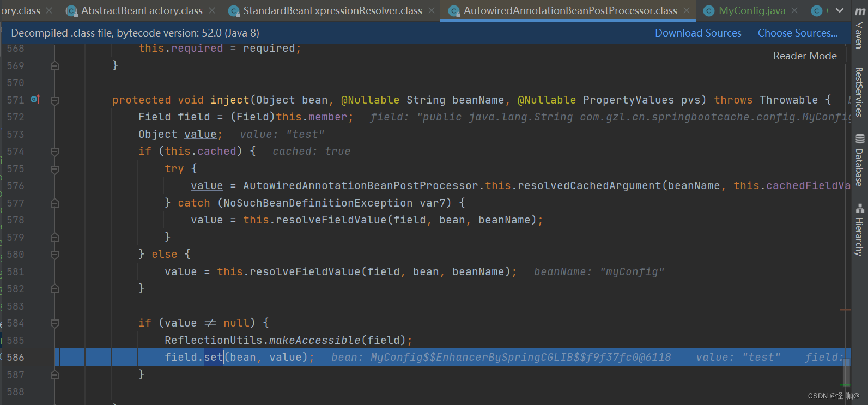Toggle Reader Mode
Viewport: 868px width, 405px height.
click(x=805, y=56)
